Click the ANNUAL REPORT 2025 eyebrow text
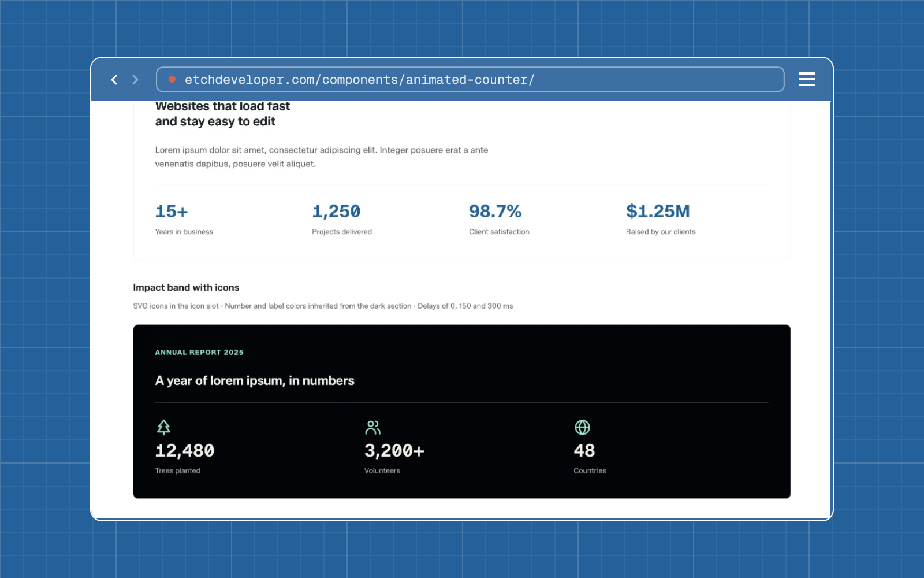The image size is (924, 578). 199,352
